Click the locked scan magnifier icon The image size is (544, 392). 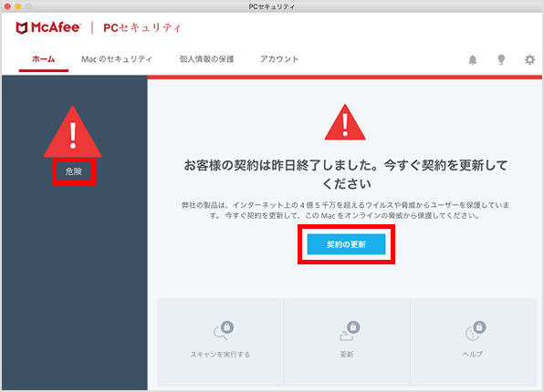pyautogui.click(x=224, y=331)
